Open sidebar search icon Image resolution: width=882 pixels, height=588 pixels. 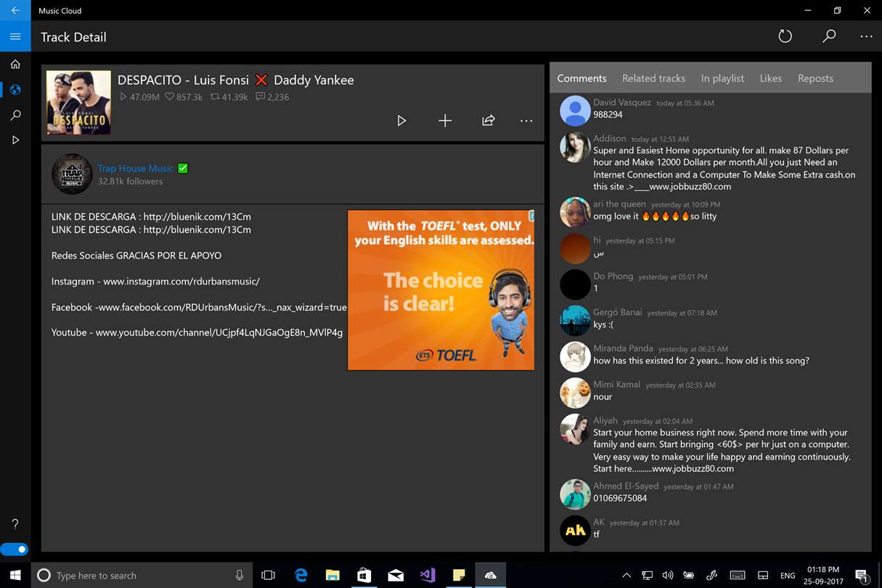tap(15, 115)
